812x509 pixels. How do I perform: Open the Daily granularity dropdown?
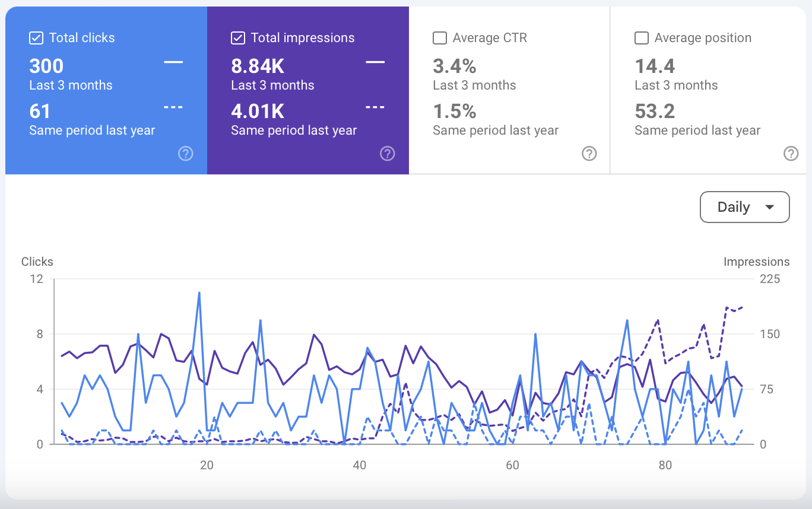(x=744, y=207)
